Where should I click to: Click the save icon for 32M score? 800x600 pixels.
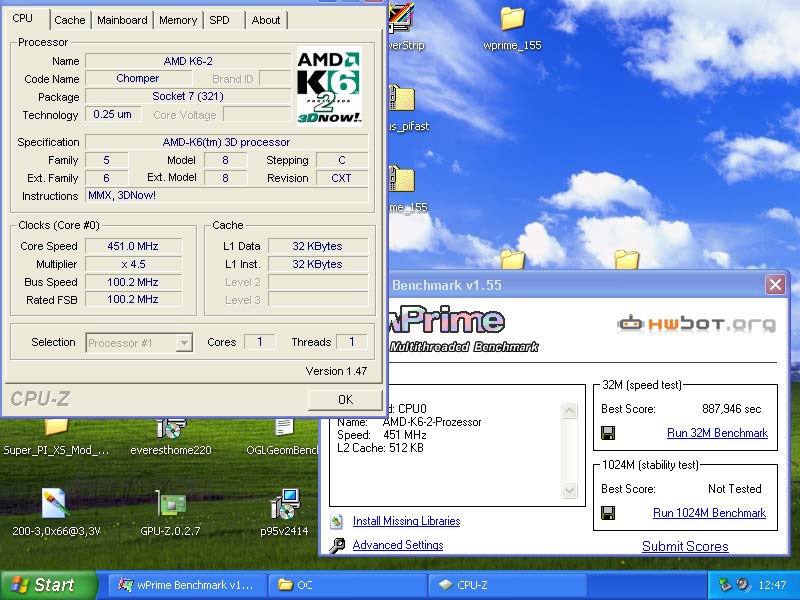click(x=608, y=433)
